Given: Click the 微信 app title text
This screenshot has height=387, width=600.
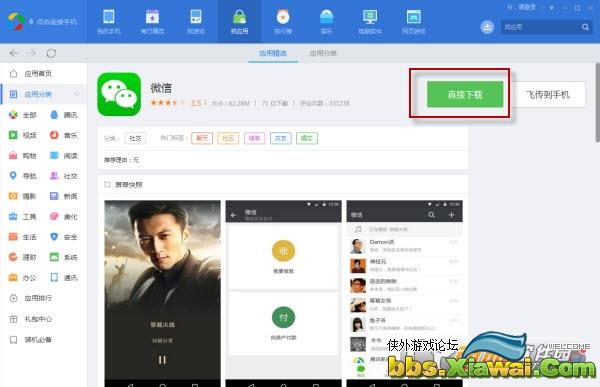Looking at the screenshot, I should point(161,88).
